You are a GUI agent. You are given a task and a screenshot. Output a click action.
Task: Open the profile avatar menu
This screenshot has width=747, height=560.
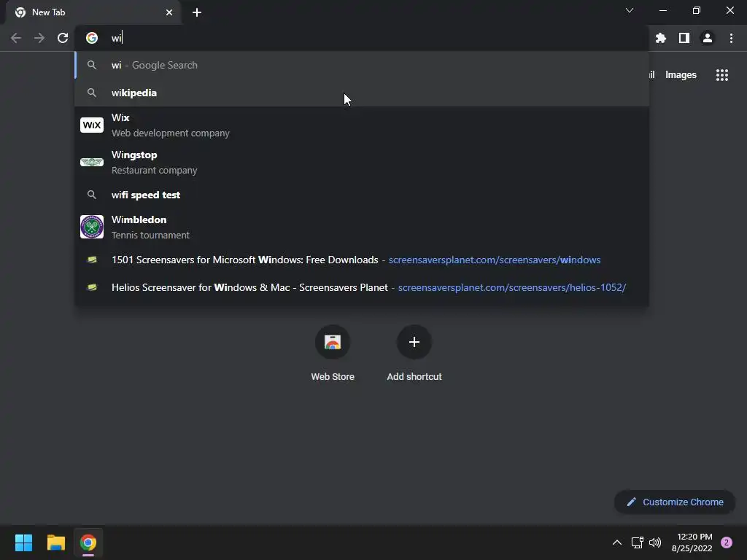click(708, 38)
